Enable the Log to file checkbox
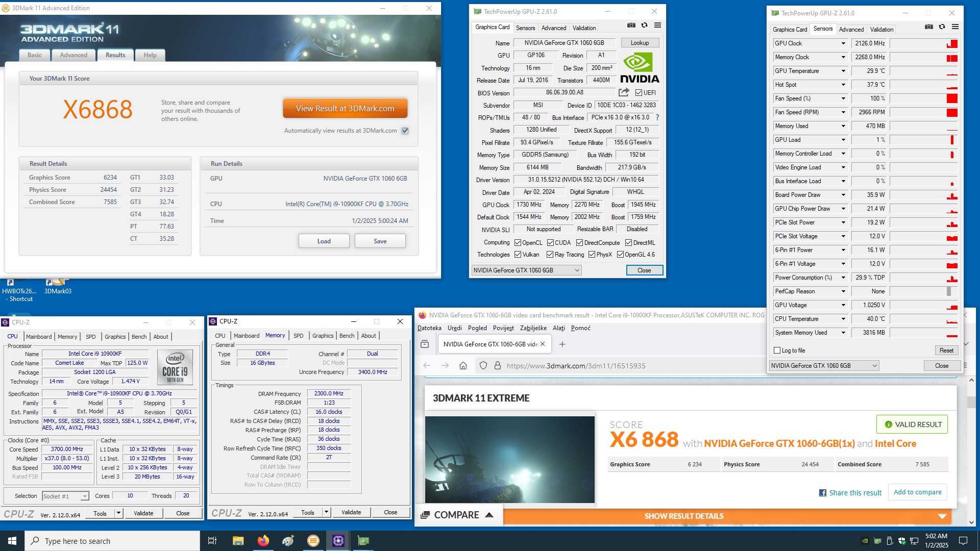Image resolution: width=980 pixels, height=551 pixels. 777,350
